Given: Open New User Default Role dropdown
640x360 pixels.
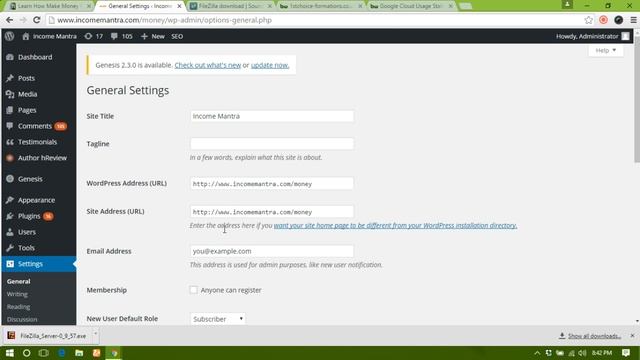Looking at the screenshot, I should [218, 319].
